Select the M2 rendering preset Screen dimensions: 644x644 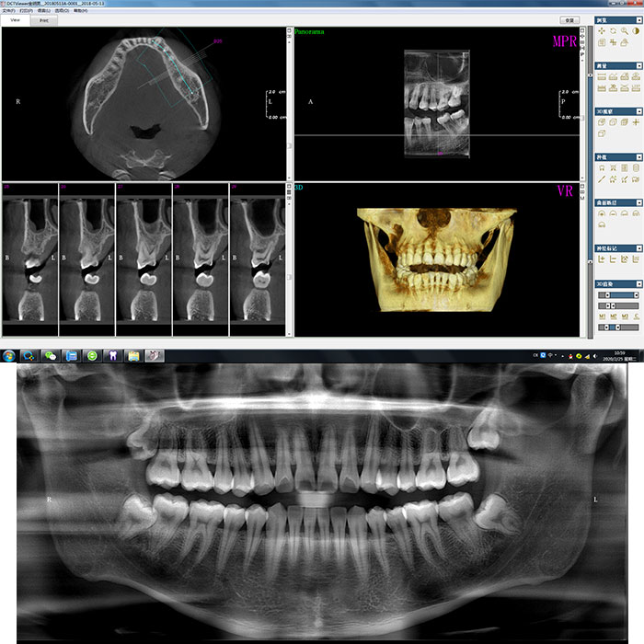pyautogui.click(x=613, y=316)
